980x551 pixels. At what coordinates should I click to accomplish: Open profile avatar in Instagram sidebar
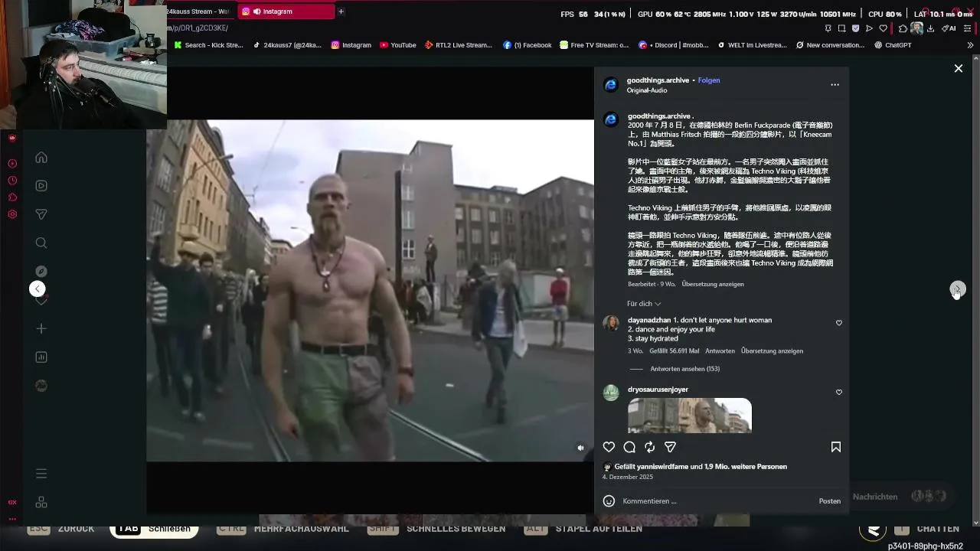click(x=41, y=386)
